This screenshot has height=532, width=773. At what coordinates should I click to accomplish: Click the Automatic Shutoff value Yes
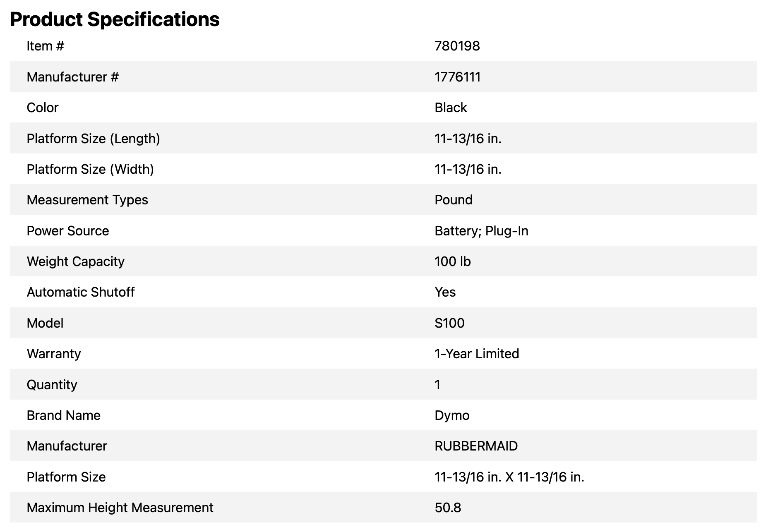click(445, 292)
